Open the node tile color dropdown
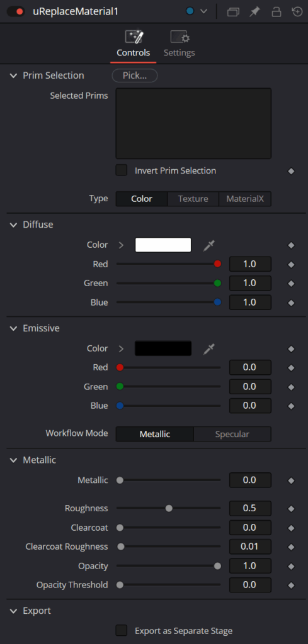Viewport: 308px width, 644px height. coord(197,11)
